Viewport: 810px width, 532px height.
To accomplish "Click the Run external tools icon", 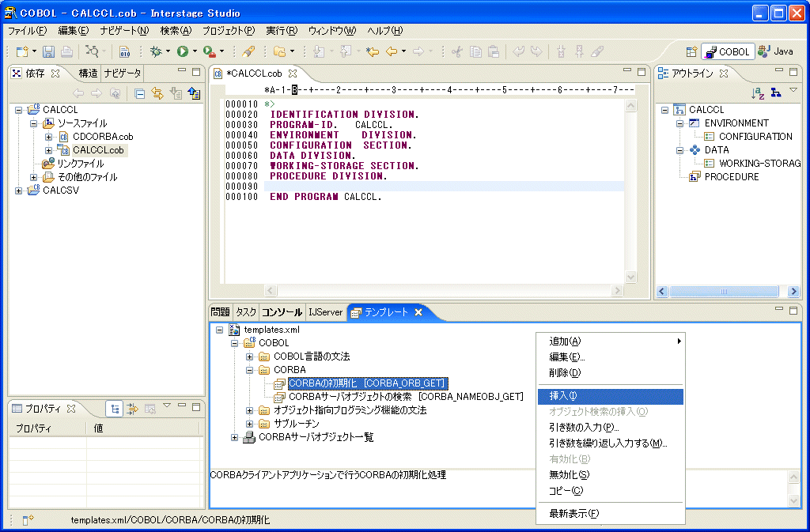I will click(209, 51).
